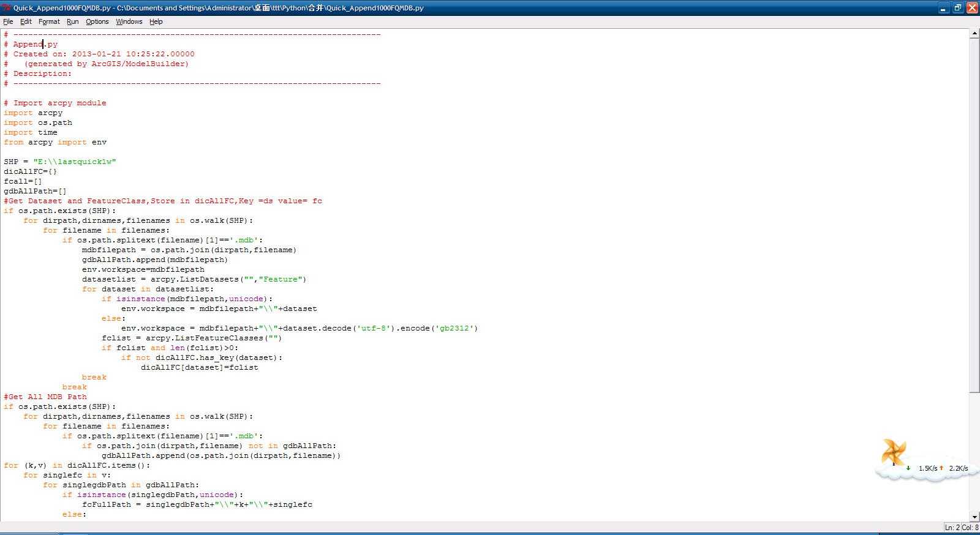Screen dimensions: 980x535
Task: Open the Help menu
Action: pos(156,21)
